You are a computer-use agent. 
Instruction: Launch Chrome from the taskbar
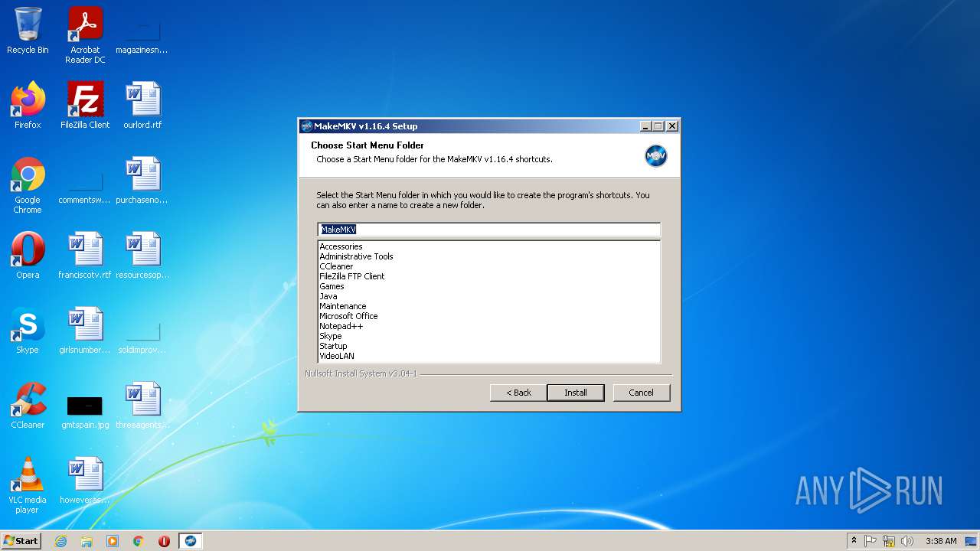[139, 541]
